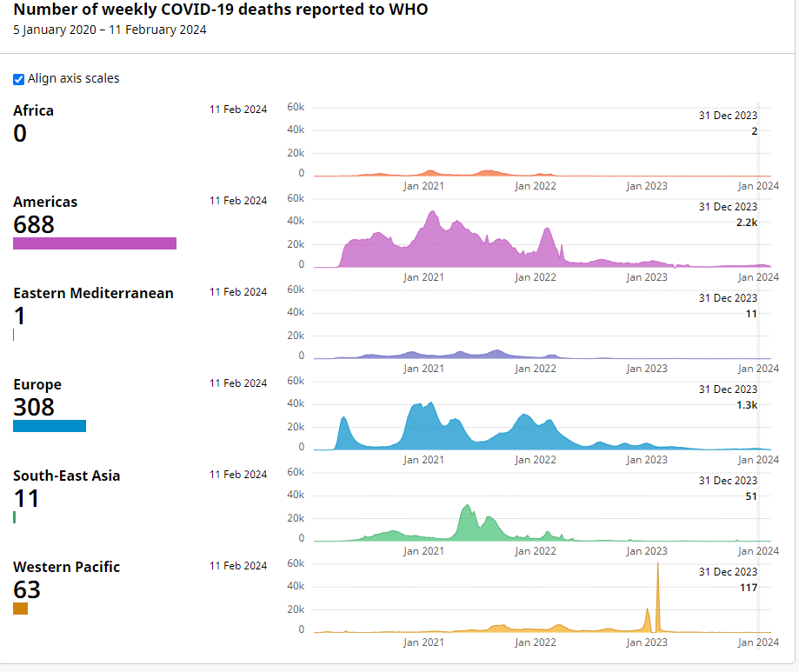The width and height of the screenshot is (799, 672).
Task: Click the Western Pacific orange bar
Action: click(21, 609)
